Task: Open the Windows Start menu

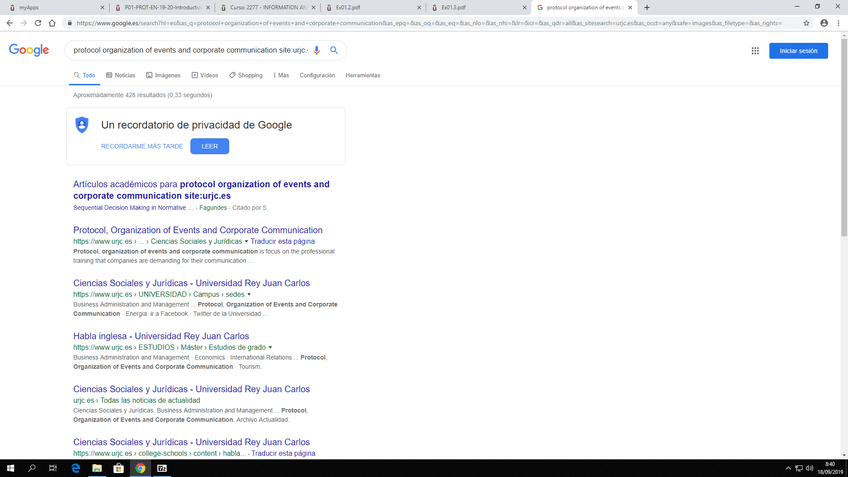Action: 10,468
